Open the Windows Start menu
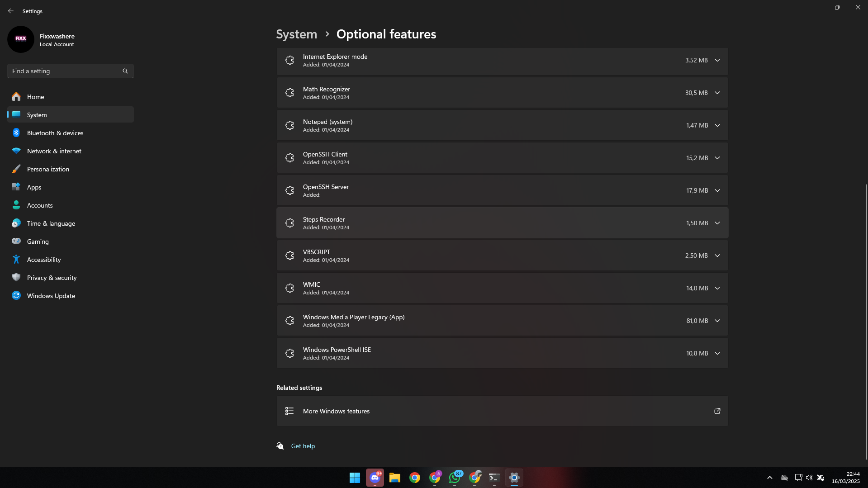868x488 pixels. click(355, 478)
